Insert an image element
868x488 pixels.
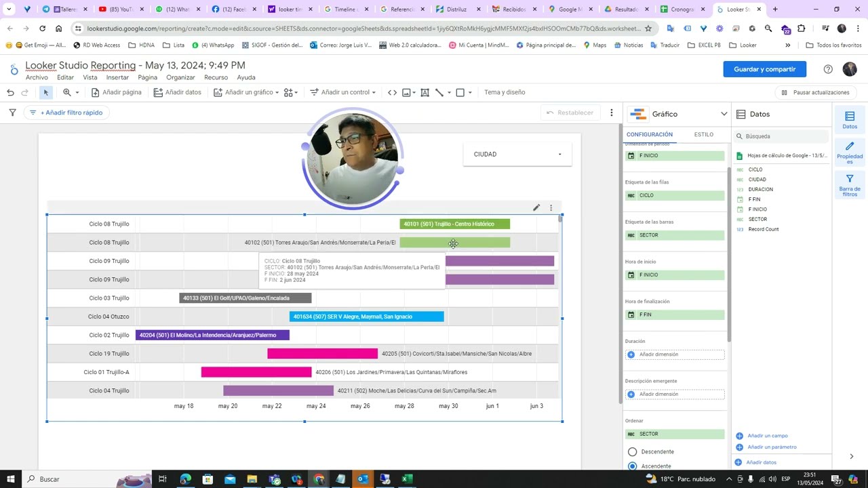(406, 92)
